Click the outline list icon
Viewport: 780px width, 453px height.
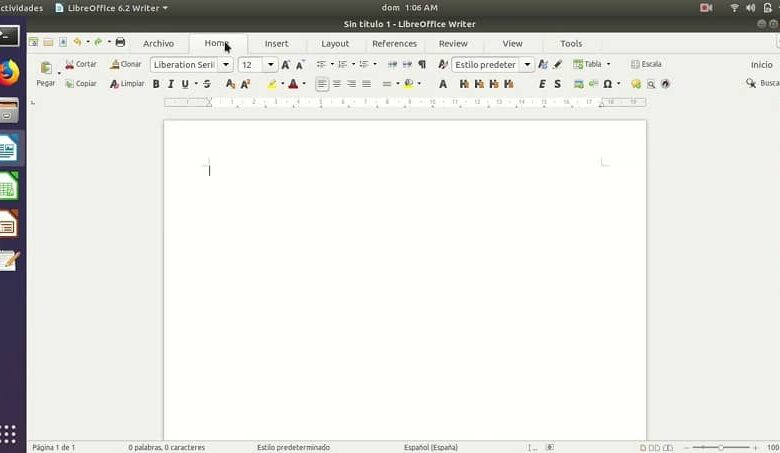(x=364, y=65)
